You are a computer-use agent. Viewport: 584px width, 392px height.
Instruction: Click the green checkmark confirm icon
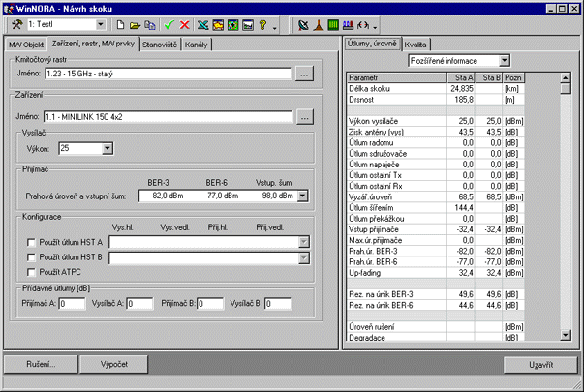[169, 24]
